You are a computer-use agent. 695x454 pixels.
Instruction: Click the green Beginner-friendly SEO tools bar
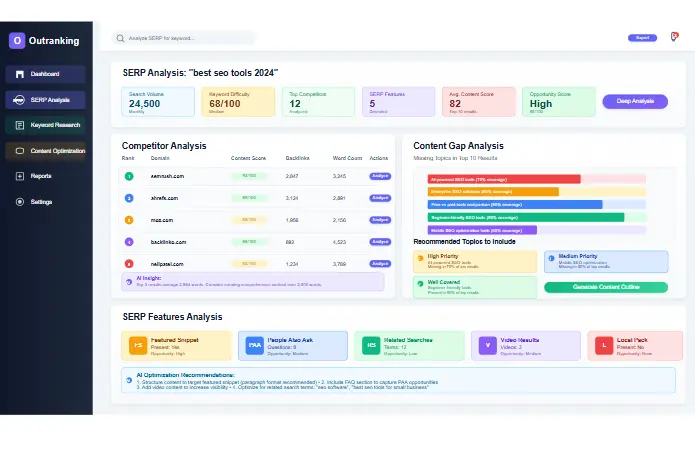(x=526, y=217)
